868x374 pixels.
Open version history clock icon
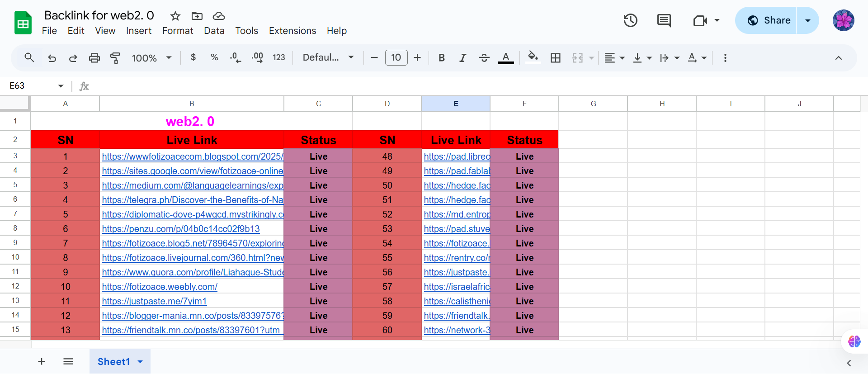630,20
